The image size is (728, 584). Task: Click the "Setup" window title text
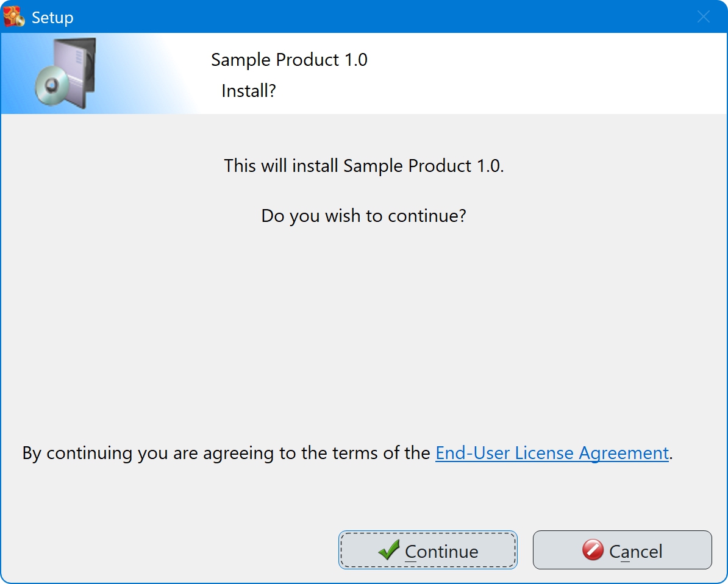[52, 18]
